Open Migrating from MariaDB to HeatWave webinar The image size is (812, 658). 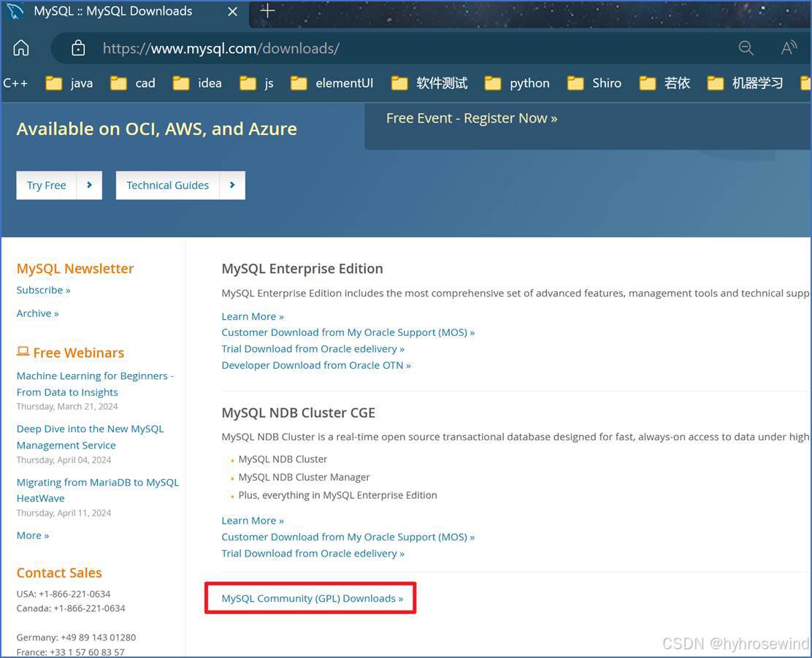pyautogui.click(x=98, y=490)
